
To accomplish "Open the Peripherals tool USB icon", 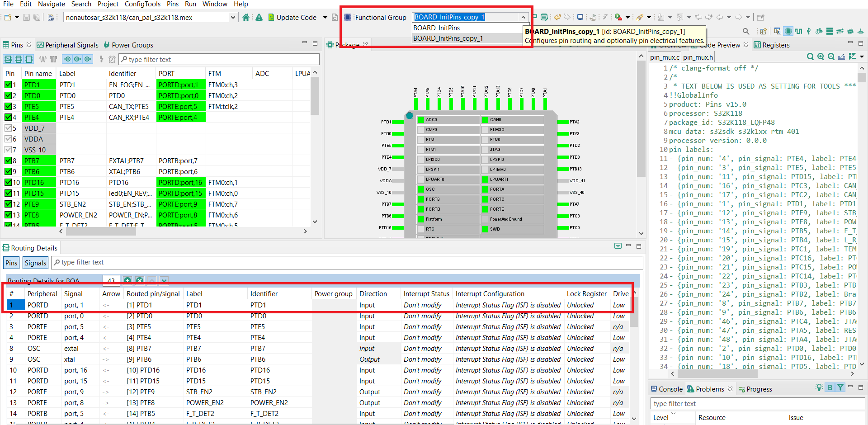I will (809, 31).
